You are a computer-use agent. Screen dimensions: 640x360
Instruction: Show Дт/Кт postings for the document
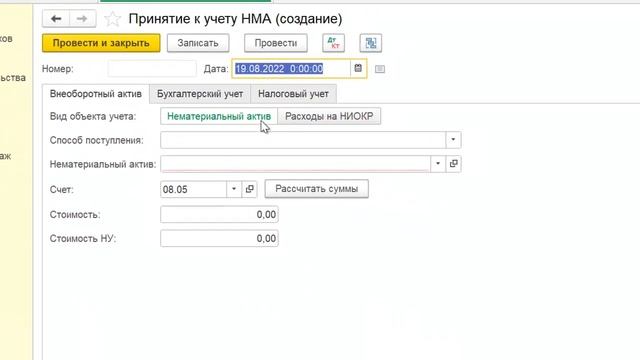pos(333,43)
